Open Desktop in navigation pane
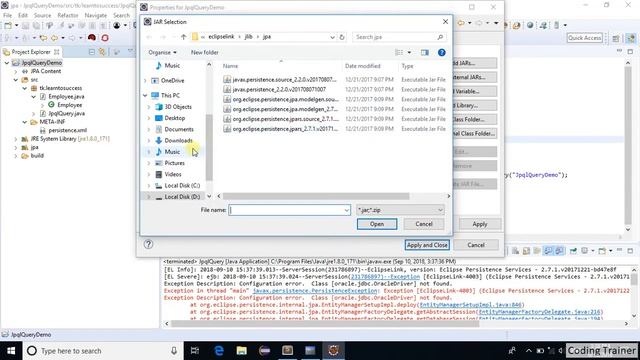Screen dimensions: 640x360 pyautogui.click(x=174, y=118)
